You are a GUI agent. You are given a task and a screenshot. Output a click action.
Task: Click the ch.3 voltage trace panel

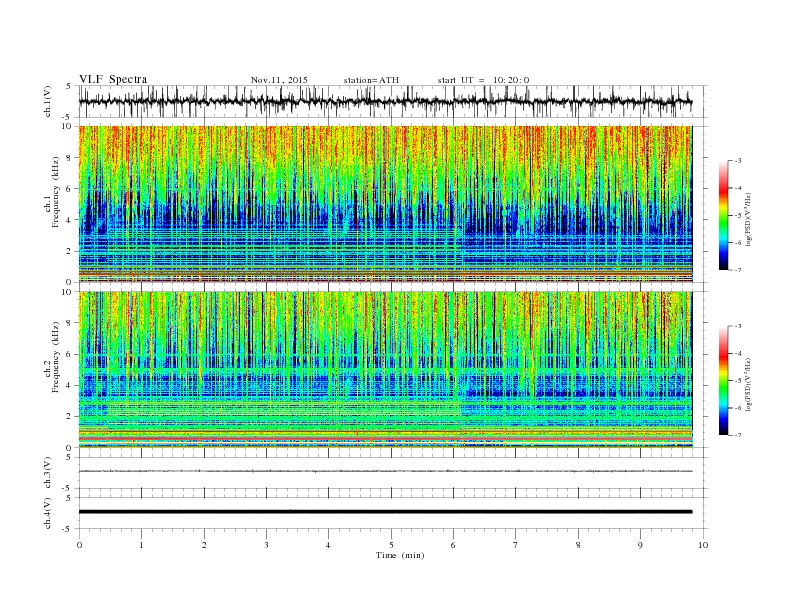point(393,473)
